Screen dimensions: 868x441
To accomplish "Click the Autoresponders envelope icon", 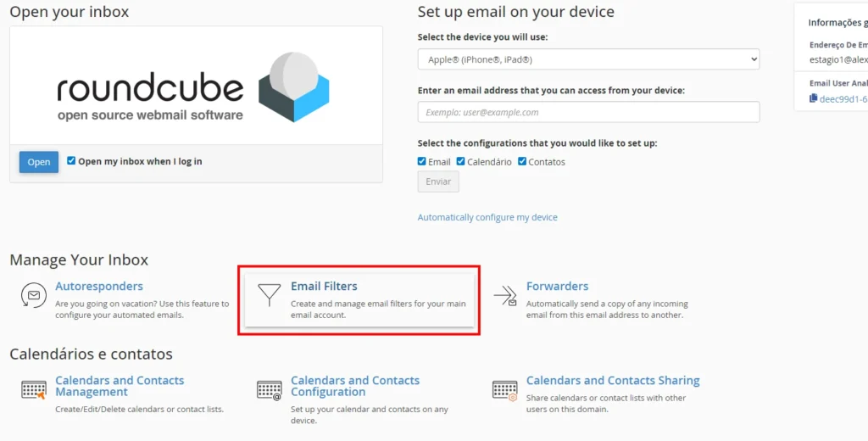I will coord(34,295).
